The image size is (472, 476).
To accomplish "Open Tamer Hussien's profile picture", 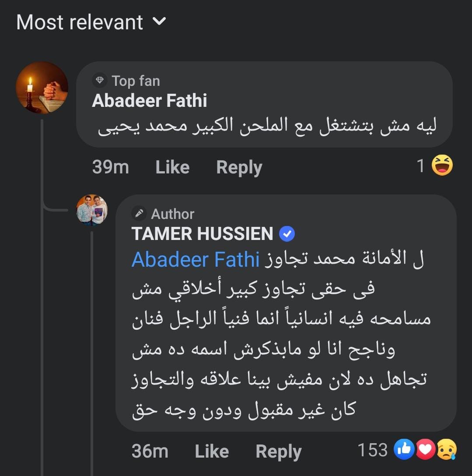I will click(x=92, y=210).
